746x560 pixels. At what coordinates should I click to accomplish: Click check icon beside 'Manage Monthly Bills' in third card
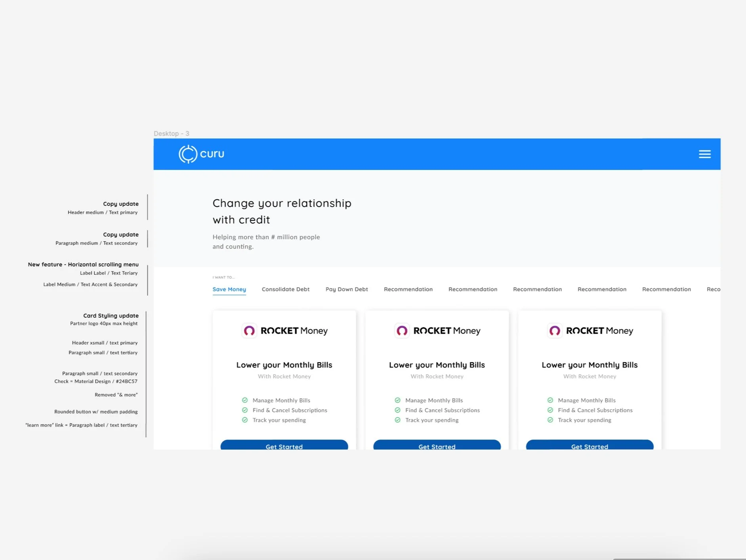pyautogui.click(x=550, y=400)
